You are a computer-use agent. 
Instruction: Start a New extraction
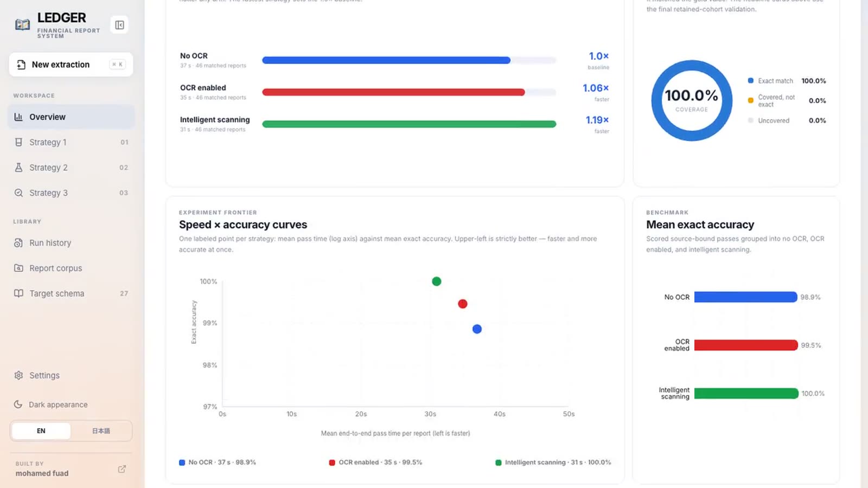(71, 65)
